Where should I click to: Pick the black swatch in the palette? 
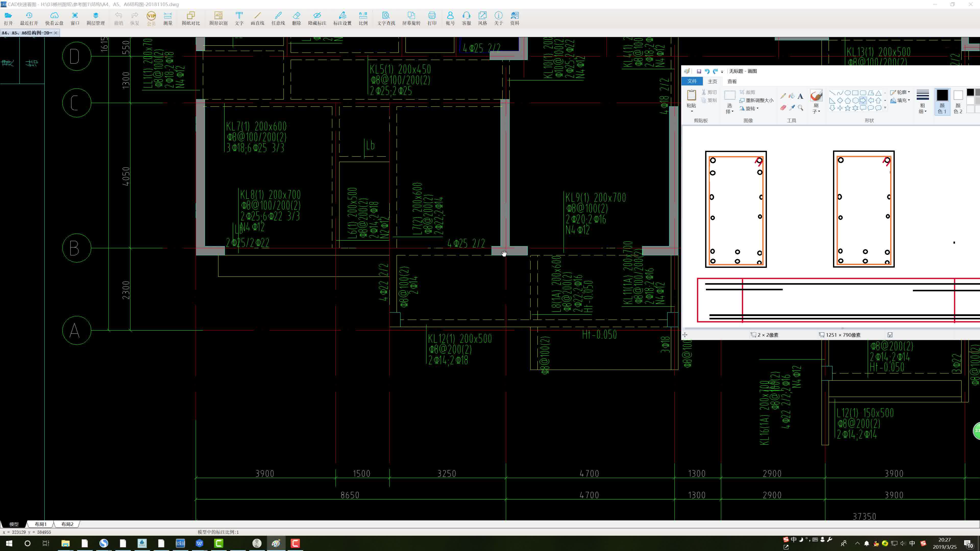970,92
